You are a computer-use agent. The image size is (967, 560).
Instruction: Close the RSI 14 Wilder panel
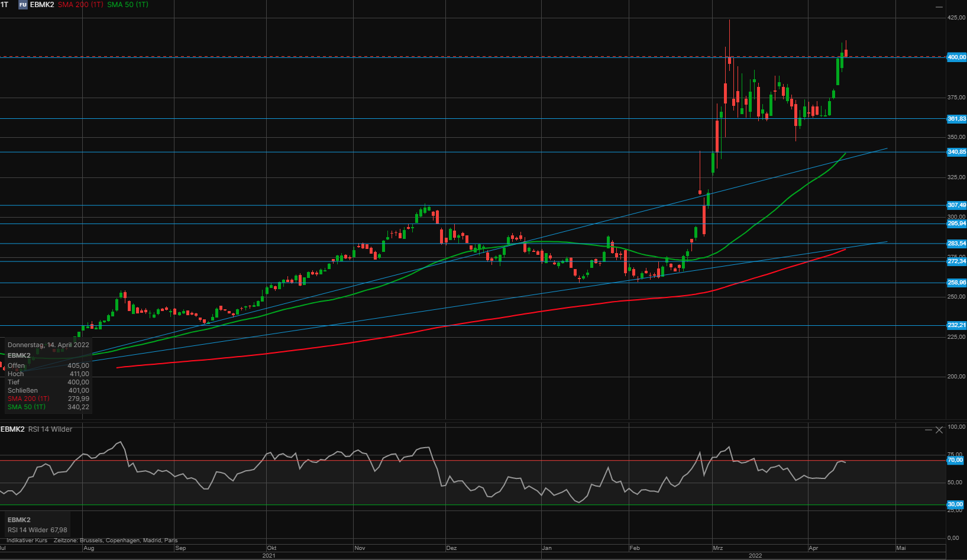pos(939,430)
